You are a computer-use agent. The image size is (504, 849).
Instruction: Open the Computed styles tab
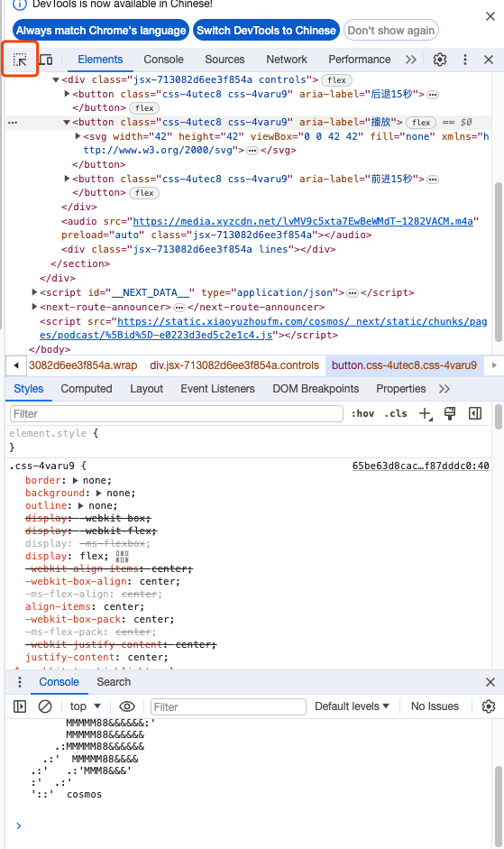[86, 389]
